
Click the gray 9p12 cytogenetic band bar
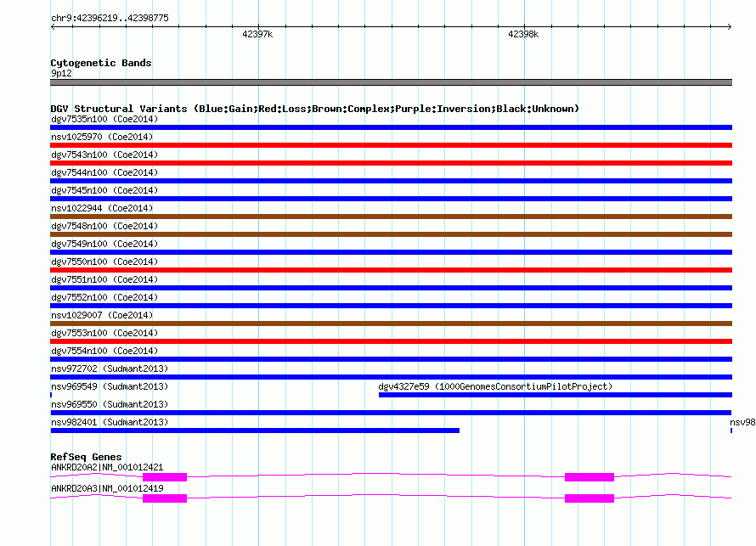coord(391,82)
